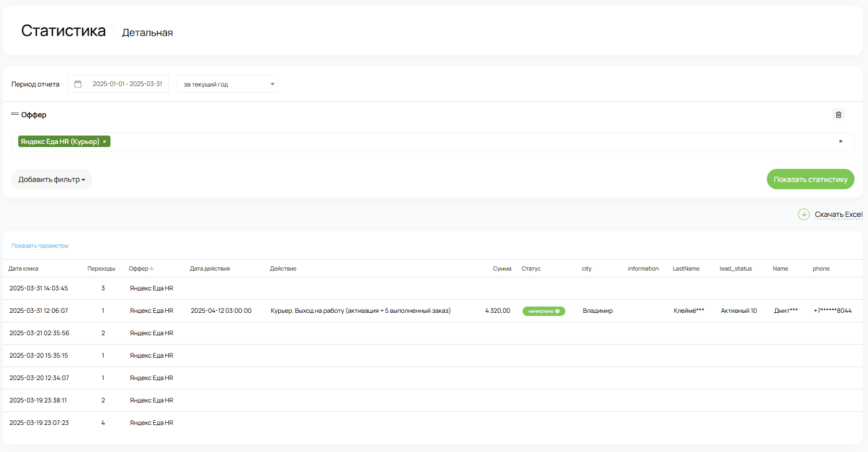This screenshot has height=452, width=868.
Task: Expand the Добавить фильтр dropdown
Action: 52,179
